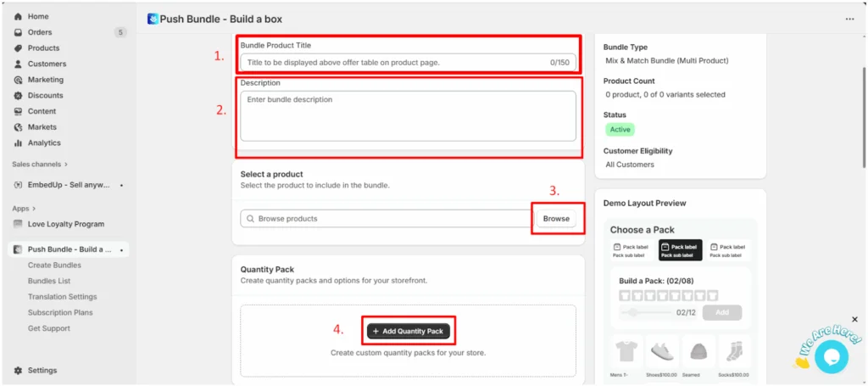Screen dimensions: 868x386
Task: Go to Translation Settings page
Action: [63, 297]
